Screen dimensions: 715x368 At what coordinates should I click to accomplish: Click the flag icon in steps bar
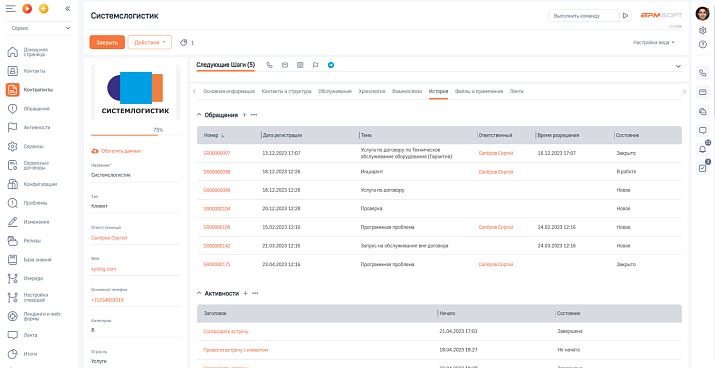[x=316, y=65]
